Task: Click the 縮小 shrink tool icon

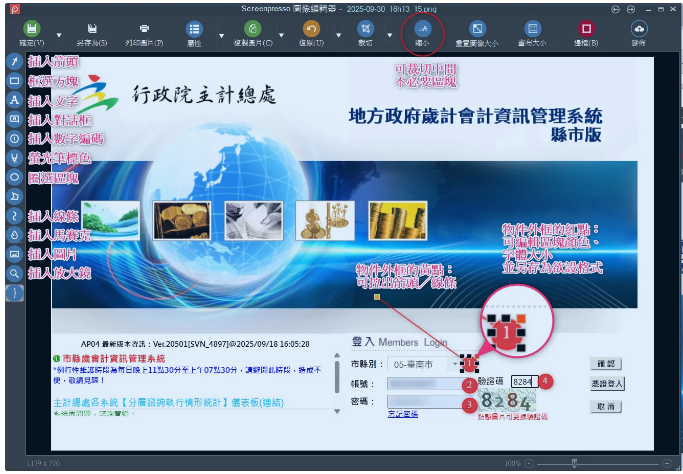Action: point(423,29)
